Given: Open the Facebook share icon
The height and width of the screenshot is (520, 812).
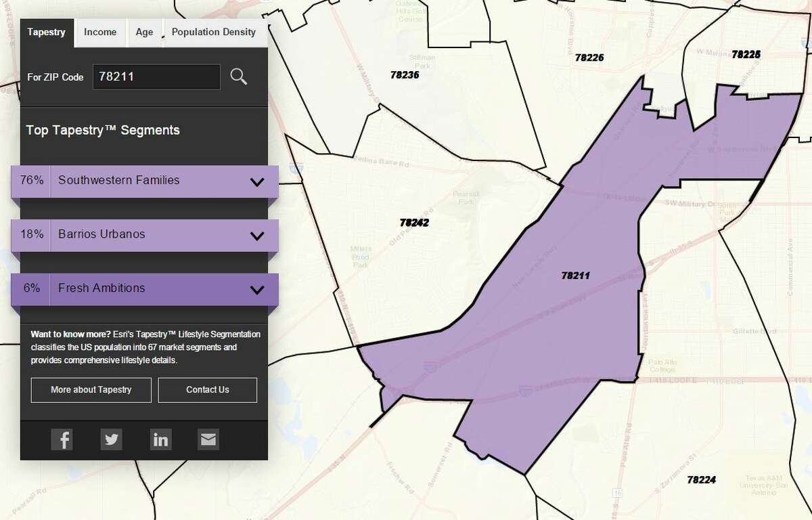Looking at the screenshot, I should click(x=62, y=439).
